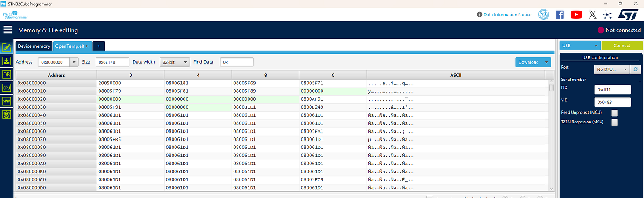Open the X social icon
This screenshot has height=198, width=644.
point(593,15)
